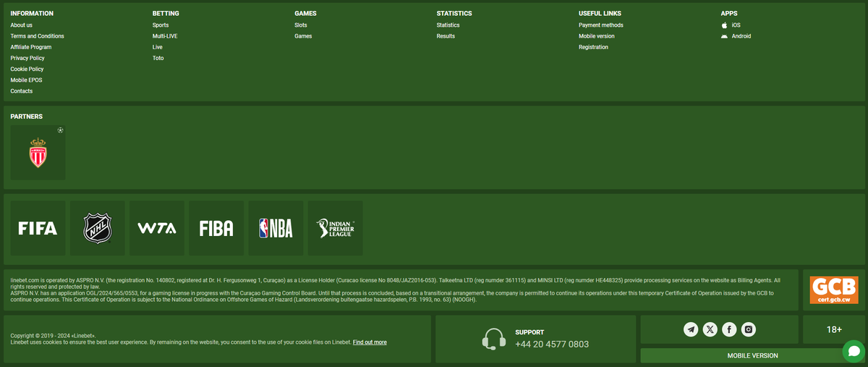
Task: Click the Apple icon next to iOS
Action: point(724,25)
